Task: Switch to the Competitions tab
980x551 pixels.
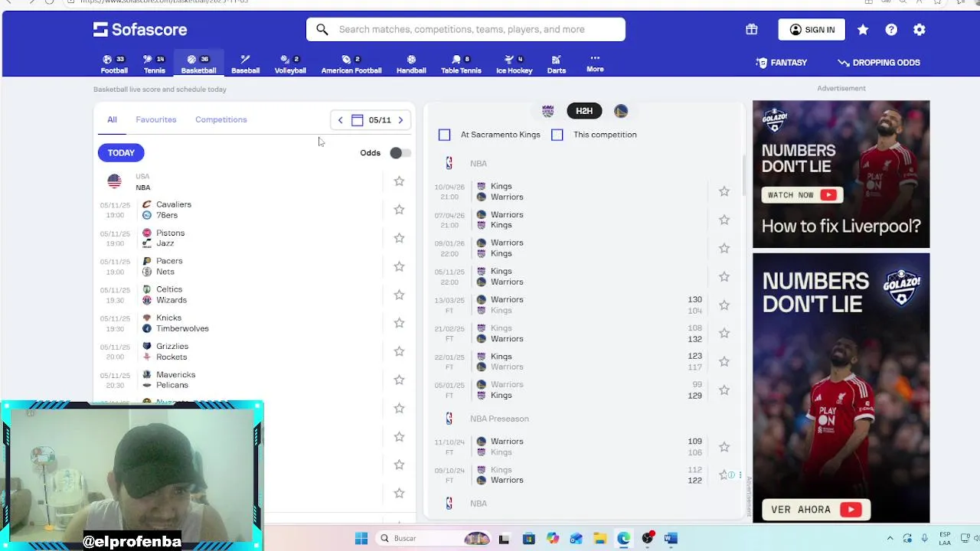Action: 221,119
